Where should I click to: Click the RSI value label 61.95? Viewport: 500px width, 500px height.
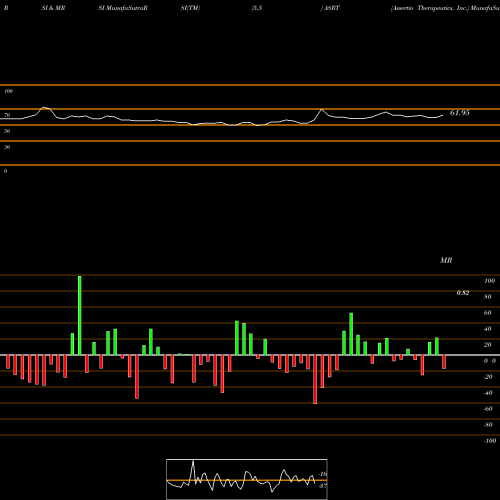pyautogui.click(x=459, y=113)
